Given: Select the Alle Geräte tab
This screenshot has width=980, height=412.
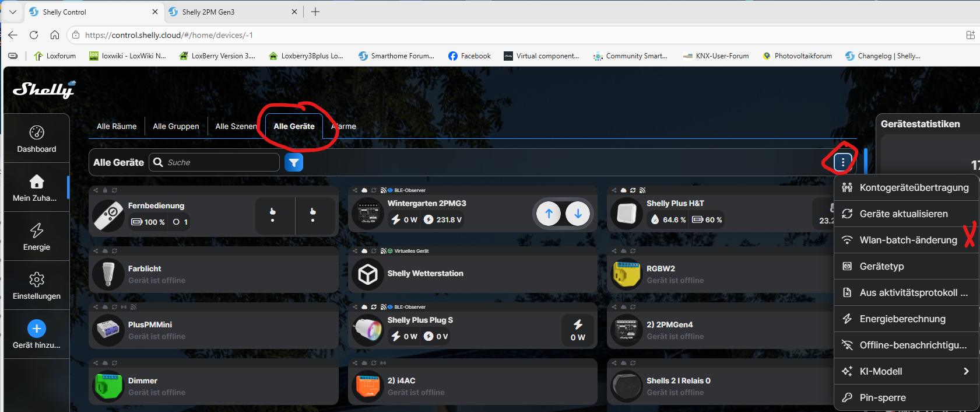Looking at the screenshot, I should tap(294, 126).
